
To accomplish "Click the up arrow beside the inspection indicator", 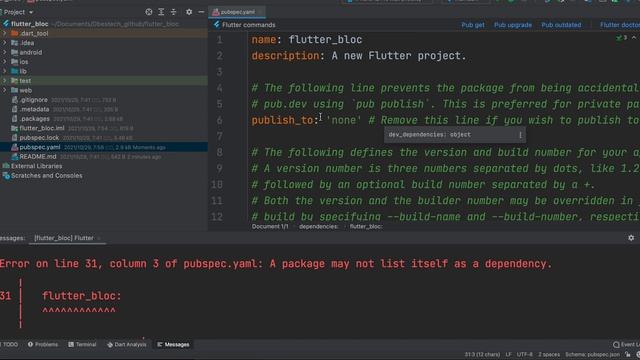I will [634, 38].
